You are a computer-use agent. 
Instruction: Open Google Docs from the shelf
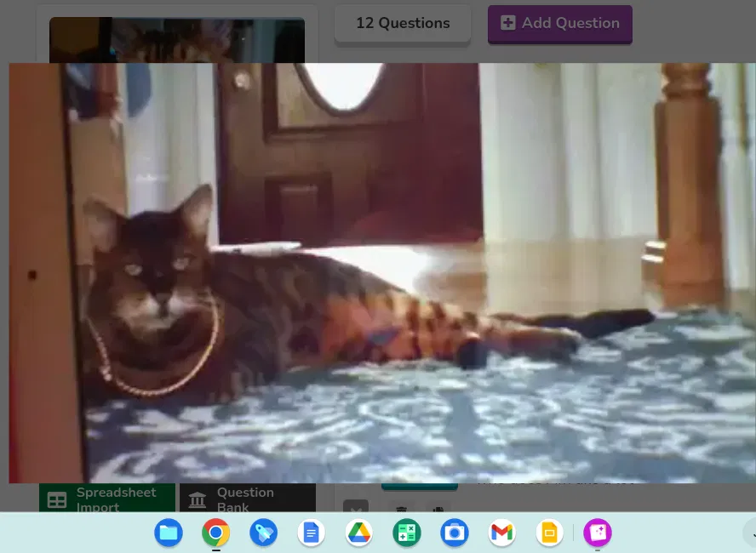[311, 533]
